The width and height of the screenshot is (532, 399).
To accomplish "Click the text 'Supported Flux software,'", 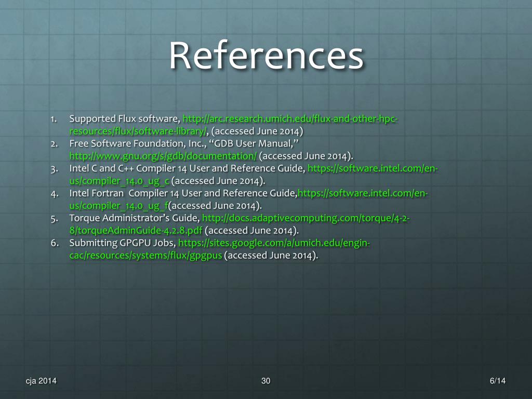I will [x=125, y=119].
